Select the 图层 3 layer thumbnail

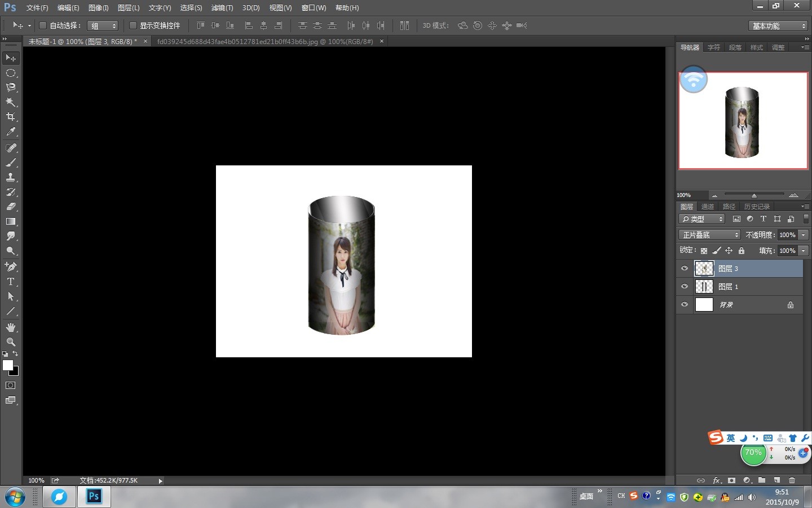tap(704, 269)
